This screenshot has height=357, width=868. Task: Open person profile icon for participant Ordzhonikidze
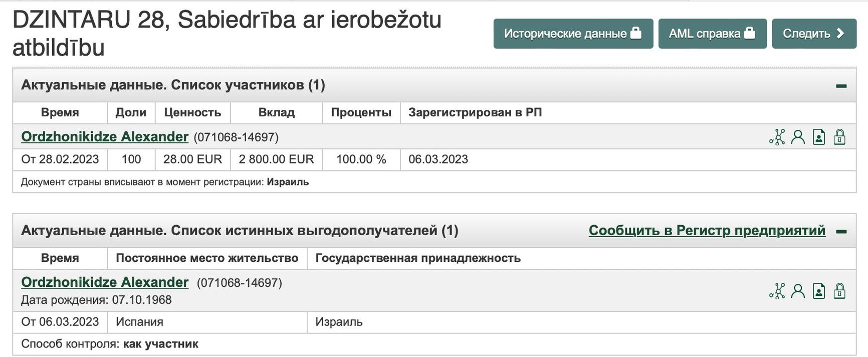[x=799, y=136]
